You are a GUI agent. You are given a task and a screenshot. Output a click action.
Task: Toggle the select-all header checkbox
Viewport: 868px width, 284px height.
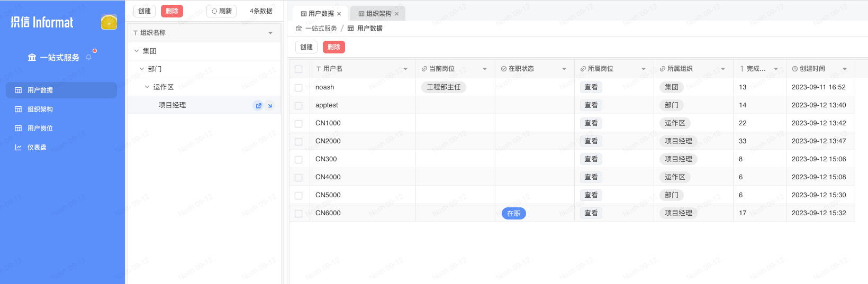click(299, 69)
